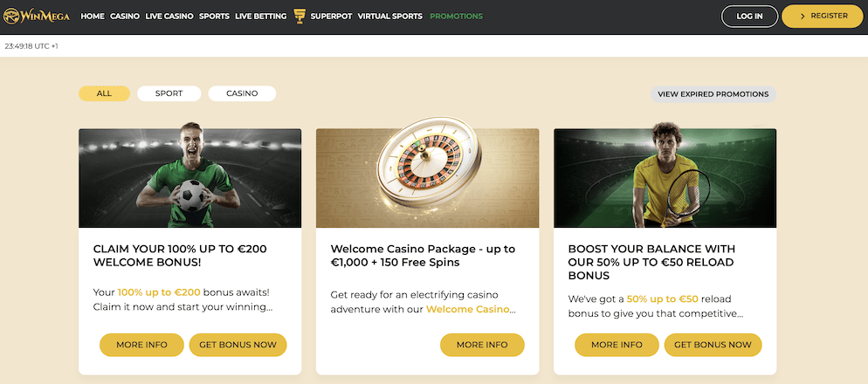
Task: Select the All promotions filter
Action: 104,93
